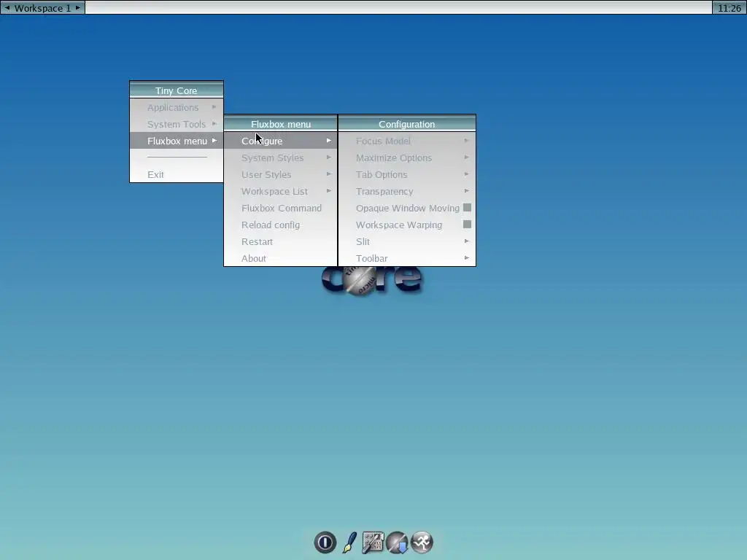The width and height of the screenshot is (747, 560).
Task: Expand the Maximize Options submenu arrow
Action: point(466,157)
